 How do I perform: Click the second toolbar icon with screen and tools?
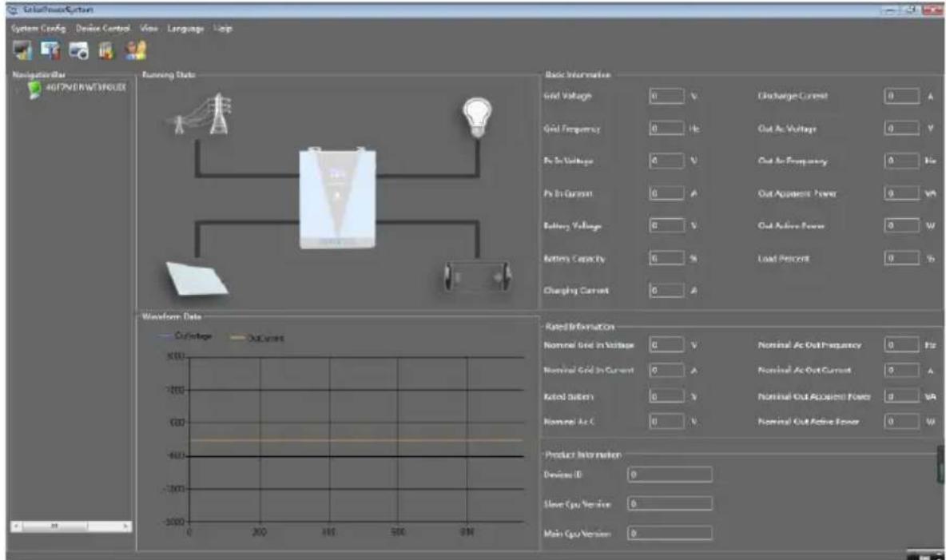coord(50,50)
